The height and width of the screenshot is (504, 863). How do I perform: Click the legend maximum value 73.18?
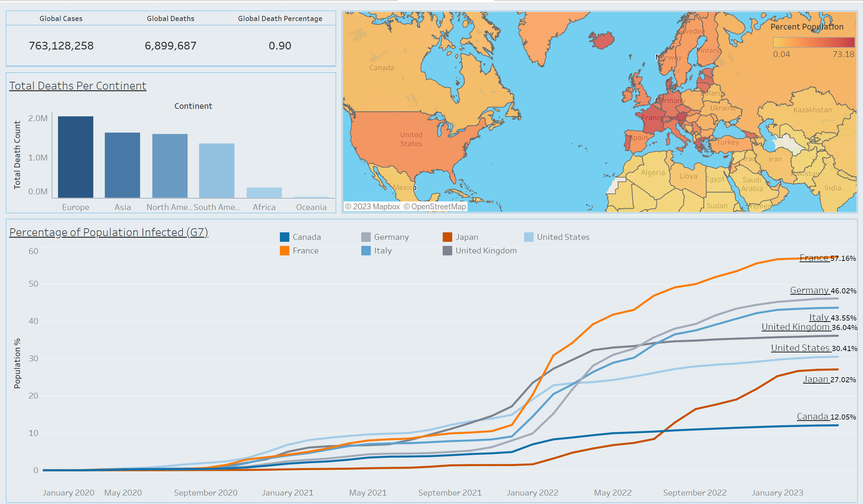click(x=843, y=54)
